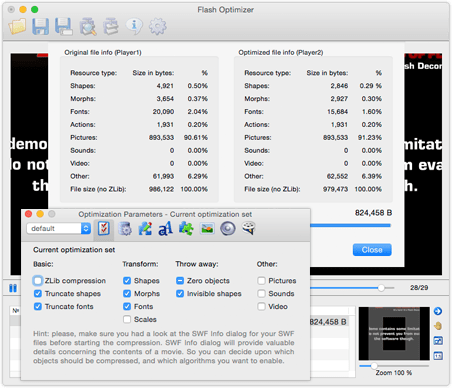Click optimized Shapes size 2,846
Screen dimensions: 452x388
tap(339, 86)
